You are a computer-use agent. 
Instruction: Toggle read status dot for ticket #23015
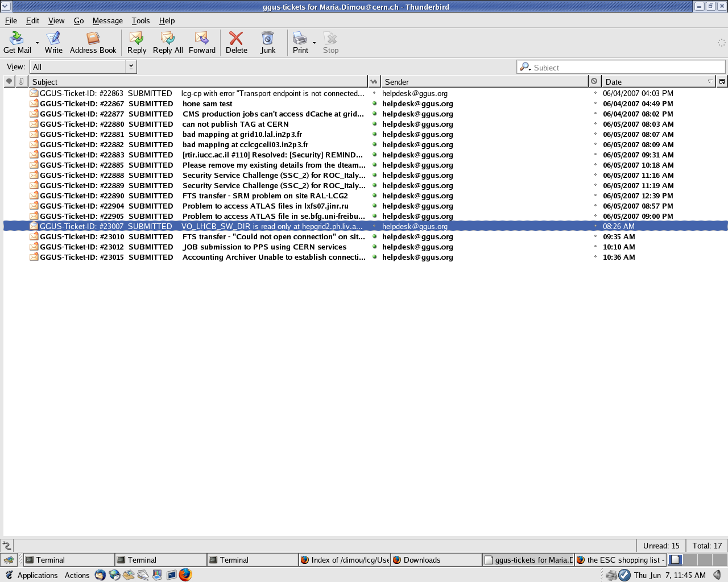(374, 257)
